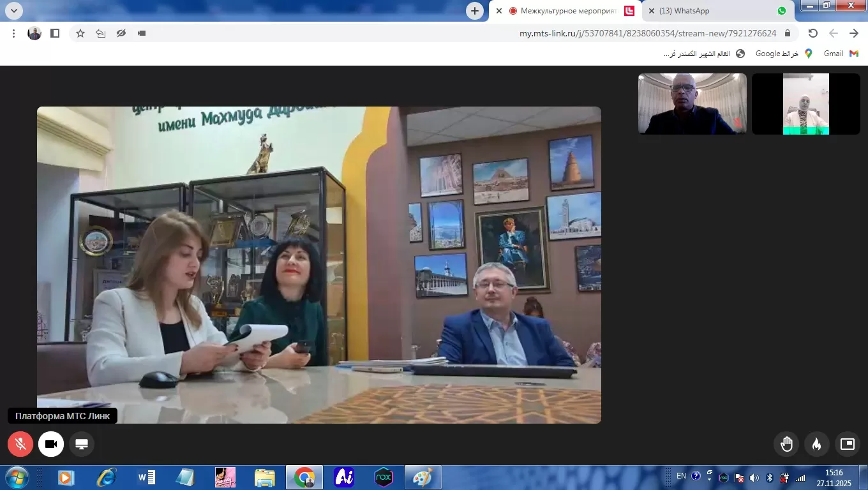The height and width of the screenshot is (490, 868).
Task: Toggle the camera button
Action: pyautogui.click(x=51, y=444)
